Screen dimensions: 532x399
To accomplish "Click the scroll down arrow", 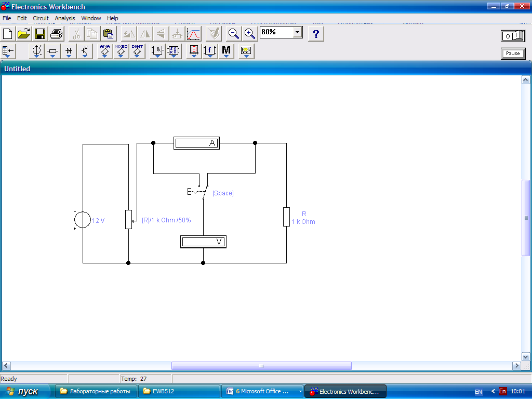I will point(526,356).
